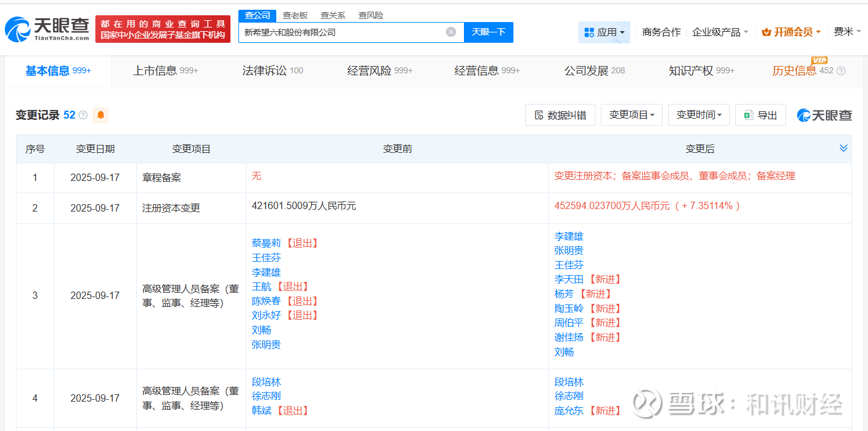
Task: Select the 基本信息 tab
Action: (x=58, y=71)
